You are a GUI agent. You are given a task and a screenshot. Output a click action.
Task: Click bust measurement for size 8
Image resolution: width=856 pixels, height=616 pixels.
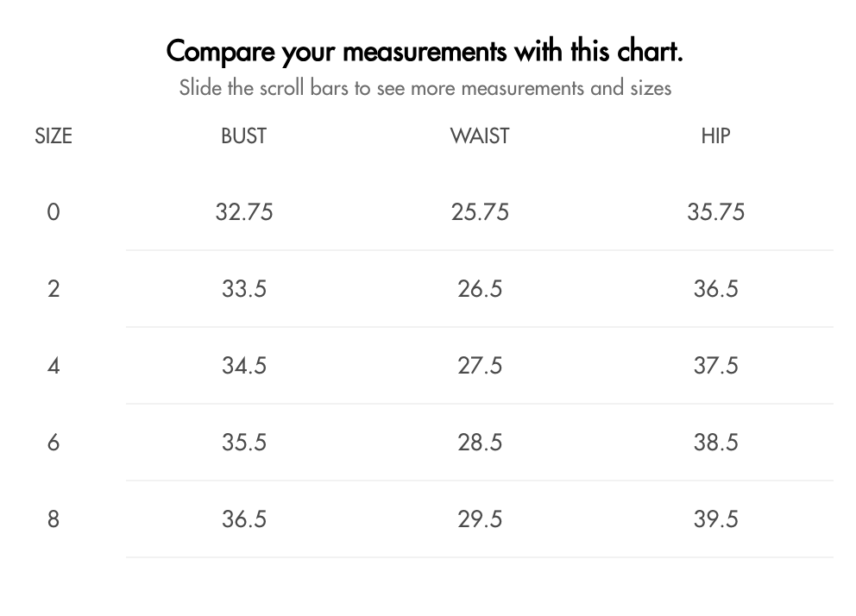click(x=244, y=519)
